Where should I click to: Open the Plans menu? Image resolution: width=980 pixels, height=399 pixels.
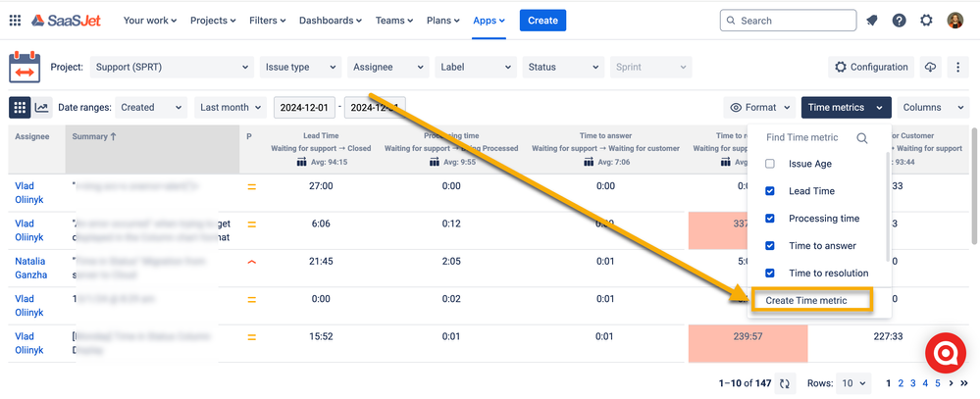pos(443,21)
